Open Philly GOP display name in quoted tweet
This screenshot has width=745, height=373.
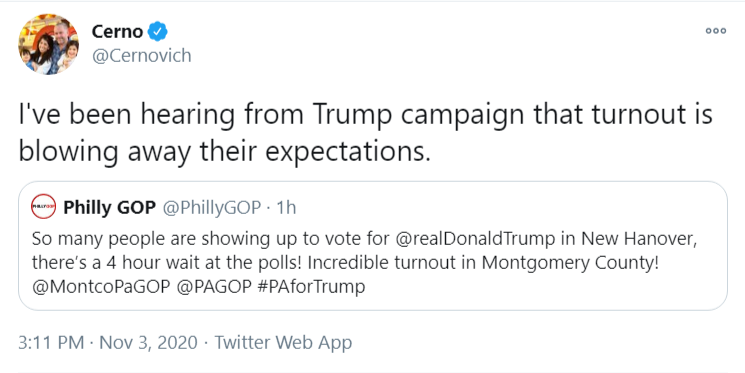[x=109, y=207]
